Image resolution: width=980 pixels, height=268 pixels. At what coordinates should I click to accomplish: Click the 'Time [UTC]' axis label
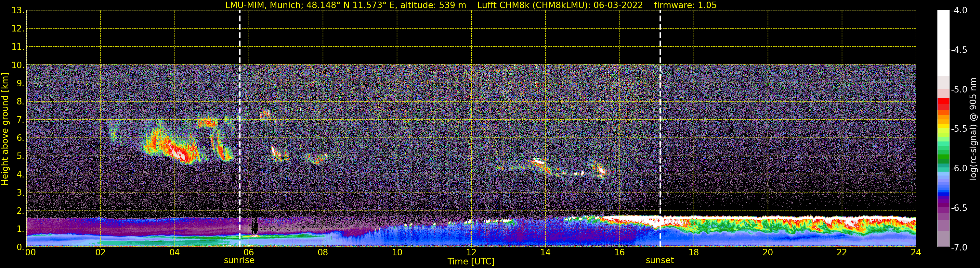click(x=471, y=262)
